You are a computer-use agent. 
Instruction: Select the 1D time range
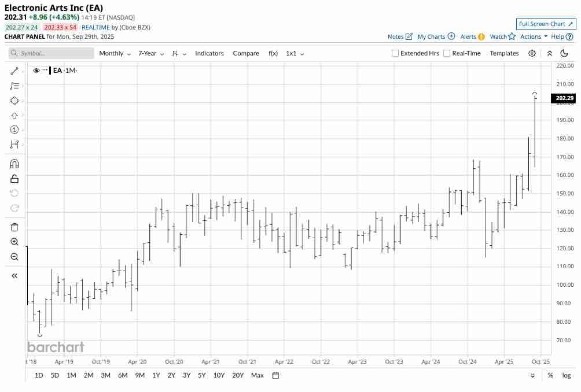39,375
